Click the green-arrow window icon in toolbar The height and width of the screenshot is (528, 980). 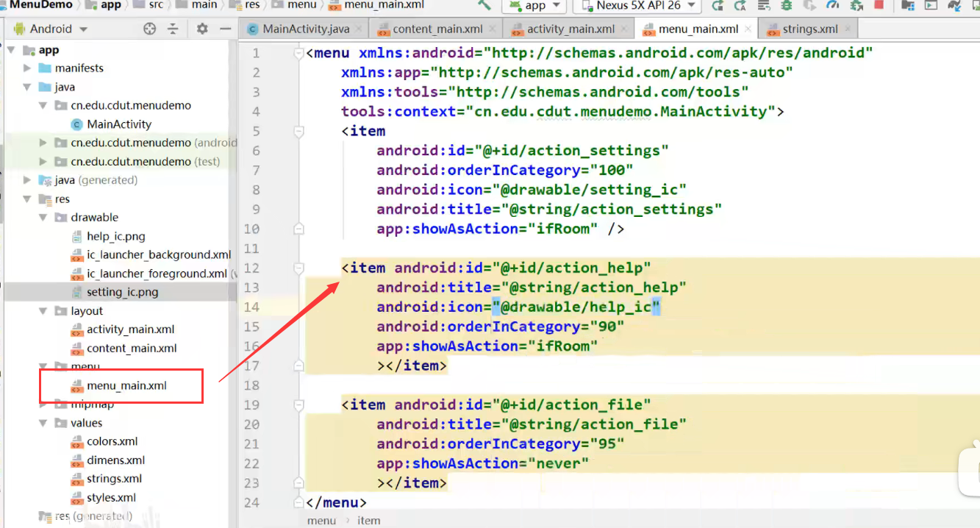click(931, 5)
